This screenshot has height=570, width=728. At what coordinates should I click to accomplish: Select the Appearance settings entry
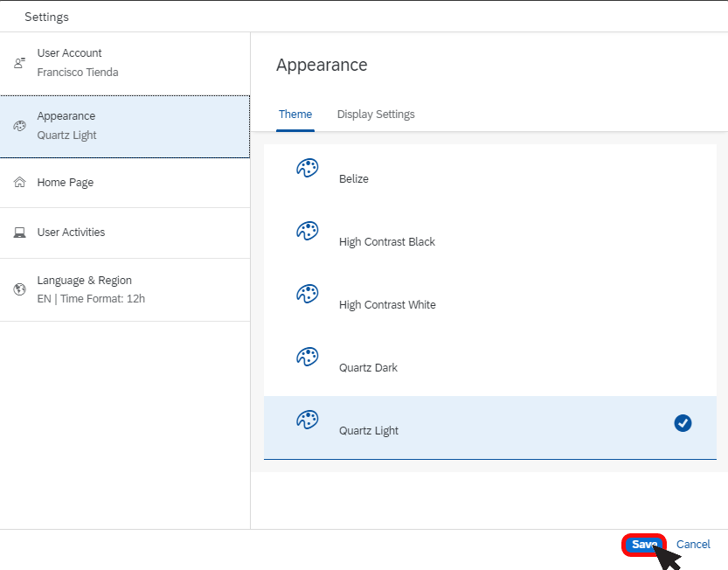point(125,127)
